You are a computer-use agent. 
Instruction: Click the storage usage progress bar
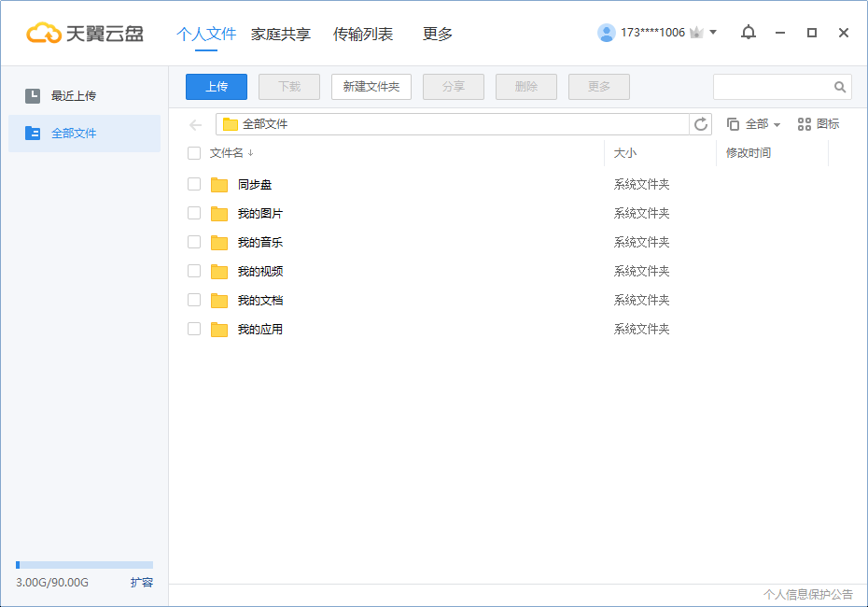pos(84,564)
